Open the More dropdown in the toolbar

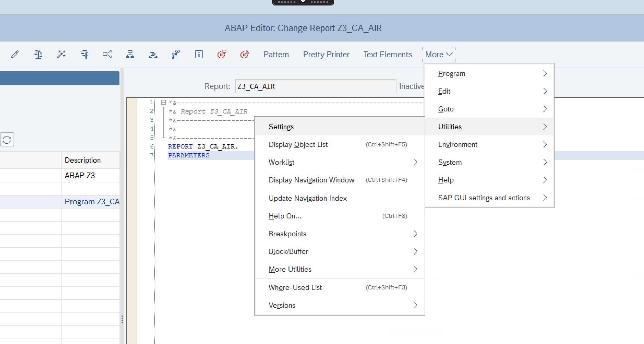coord(438,54)
